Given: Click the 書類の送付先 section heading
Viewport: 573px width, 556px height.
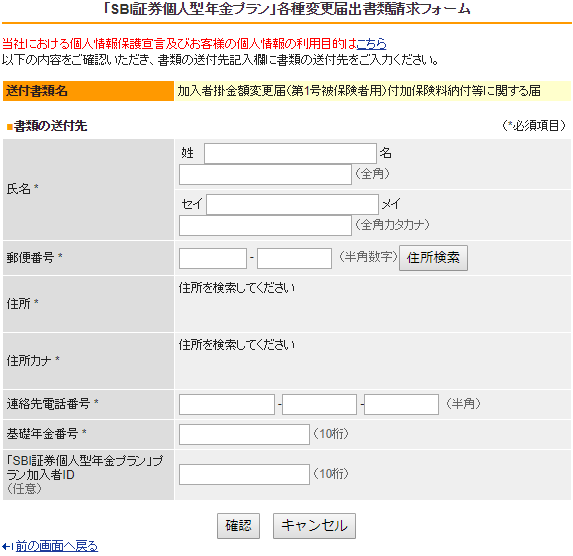Looking at the screenshot, I should (50, 126).
